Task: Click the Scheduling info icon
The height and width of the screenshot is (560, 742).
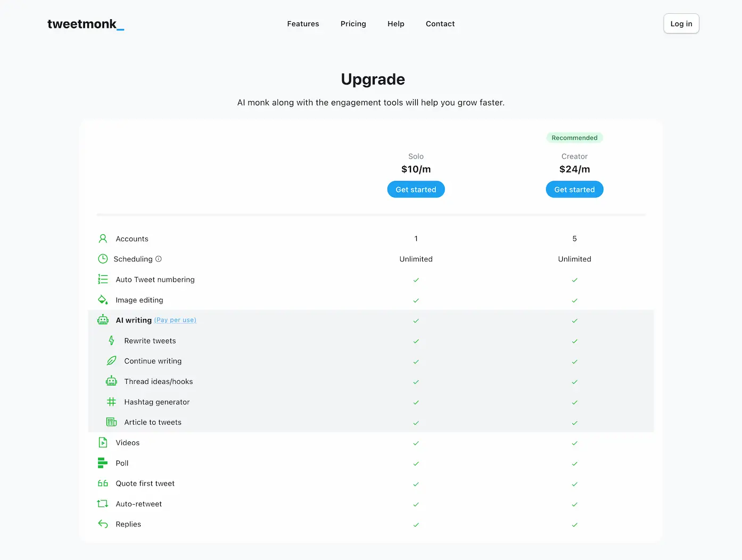Action: coord(159,259)
